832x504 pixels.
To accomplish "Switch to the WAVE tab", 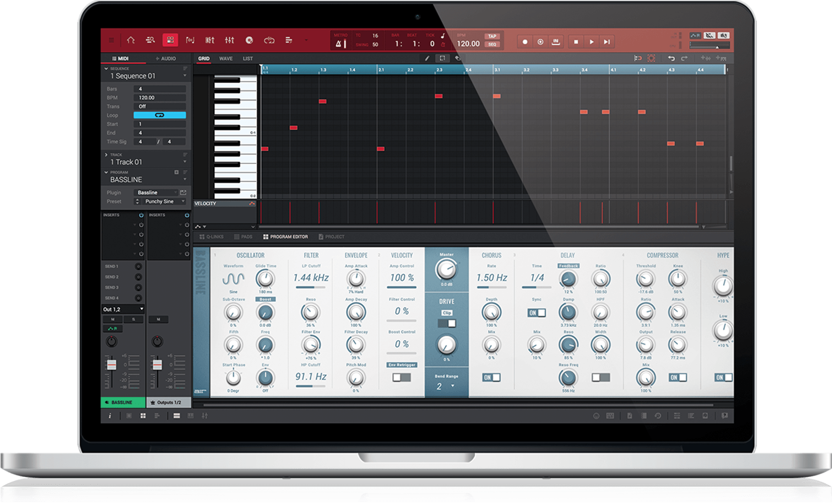I will pyautogui.click(x=226, y=59).
